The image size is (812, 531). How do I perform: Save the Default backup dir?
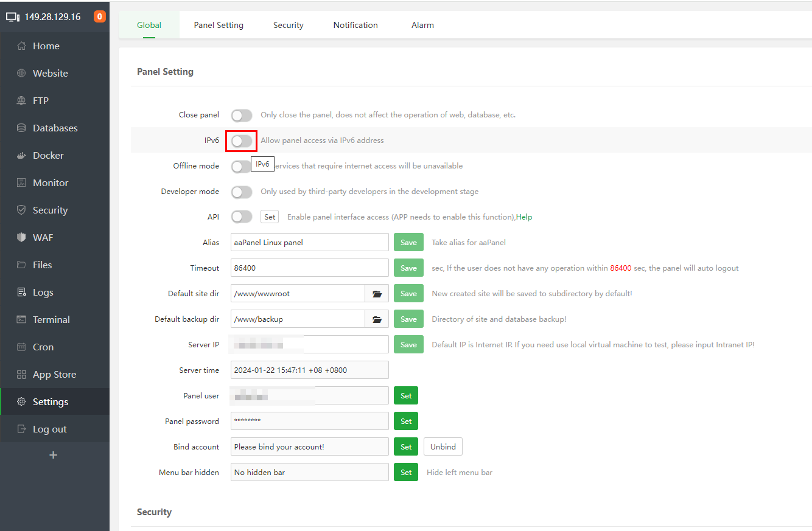(408, 319)
